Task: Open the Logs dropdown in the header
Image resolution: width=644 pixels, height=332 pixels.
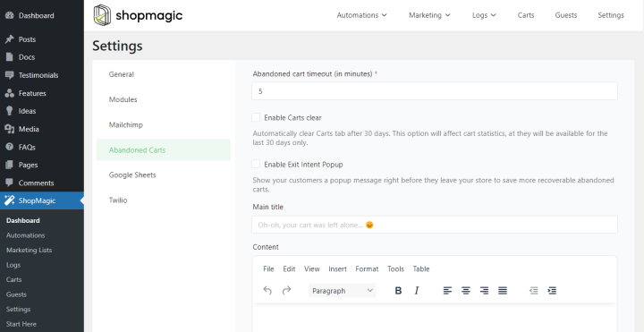Action: (484, 15)
